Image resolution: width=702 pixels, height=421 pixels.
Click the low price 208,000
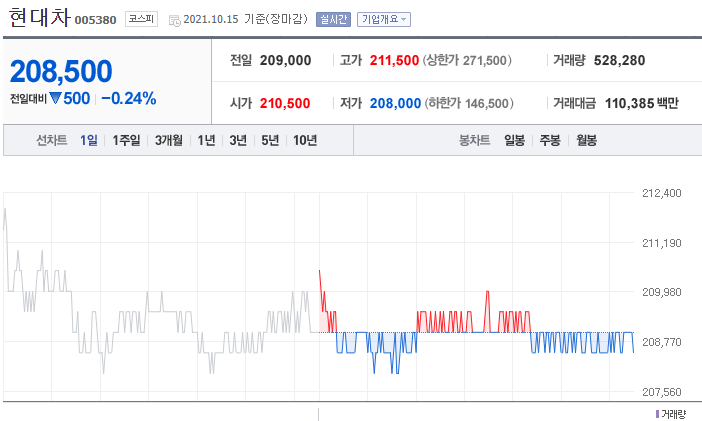pos(395,103)
